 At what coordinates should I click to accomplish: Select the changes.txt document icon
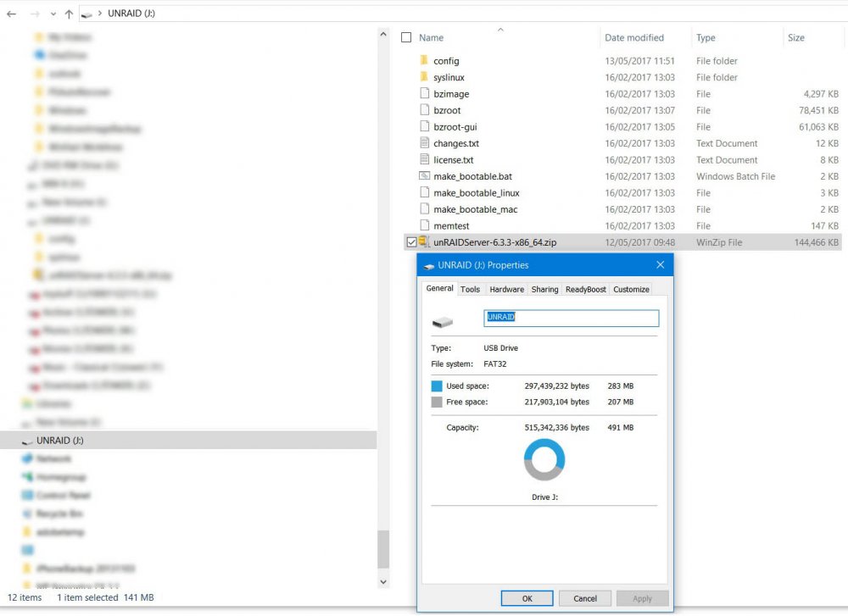click(425, 142)
